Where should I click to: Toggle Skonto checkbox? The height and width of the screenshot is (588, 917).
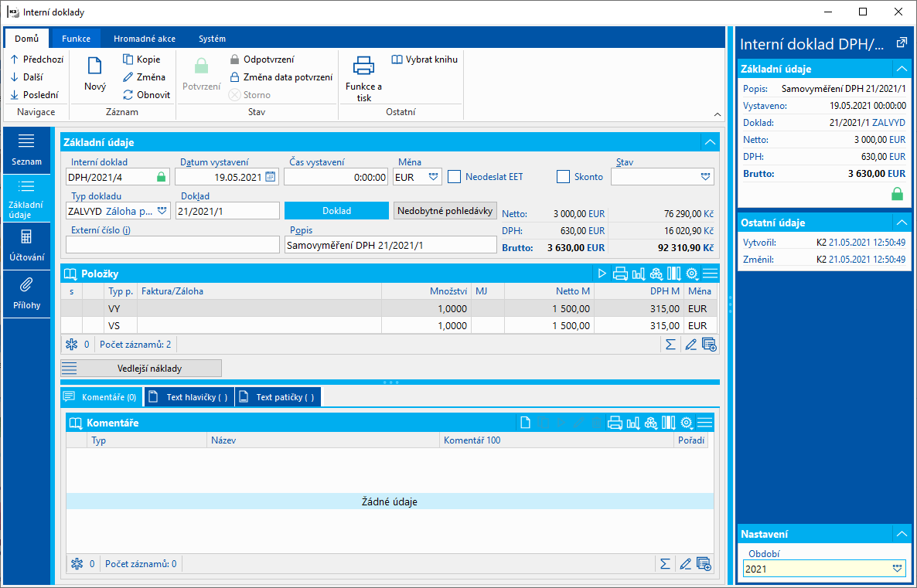[x=563, y=176]
